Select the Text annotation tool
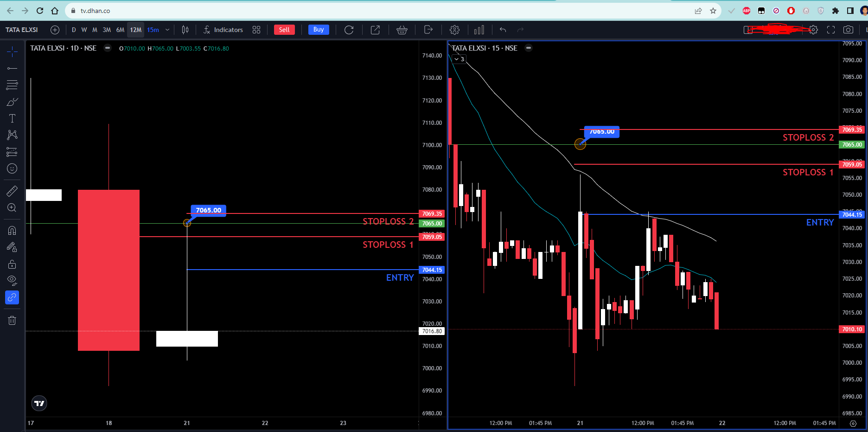The height and width of the screenshot is (432, 868). tap(12, 118)
